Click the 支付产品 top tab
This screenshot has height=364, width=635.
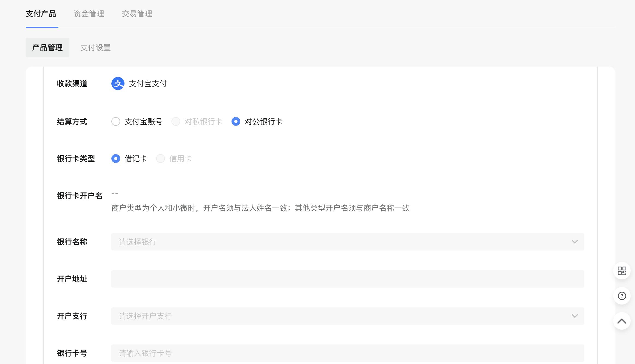[41, 14]
